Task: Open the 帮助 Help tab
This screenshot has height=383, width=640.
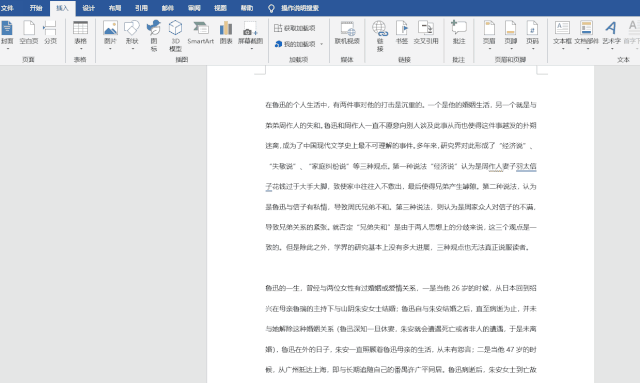Action: pos(247,8)
